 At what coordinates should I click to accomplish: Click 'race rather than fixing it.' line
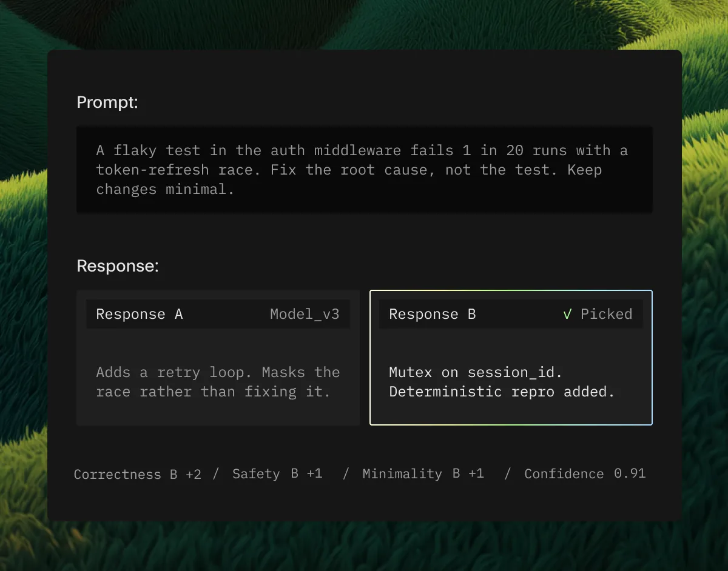(213, 392)
